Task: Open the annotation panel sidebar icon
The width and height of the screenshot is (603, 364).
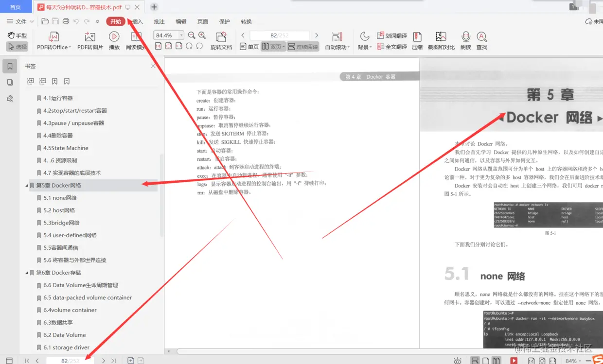Action: pos(10,99)
